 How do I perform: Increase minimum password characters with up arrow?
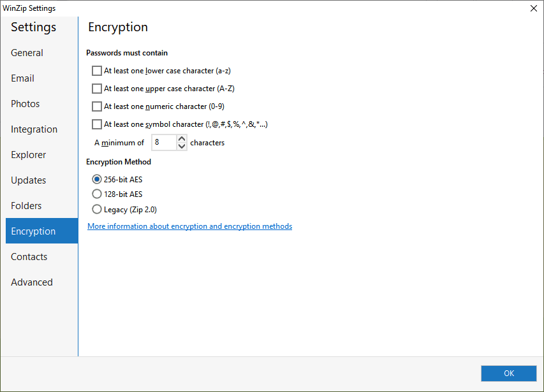click(182, 138)
